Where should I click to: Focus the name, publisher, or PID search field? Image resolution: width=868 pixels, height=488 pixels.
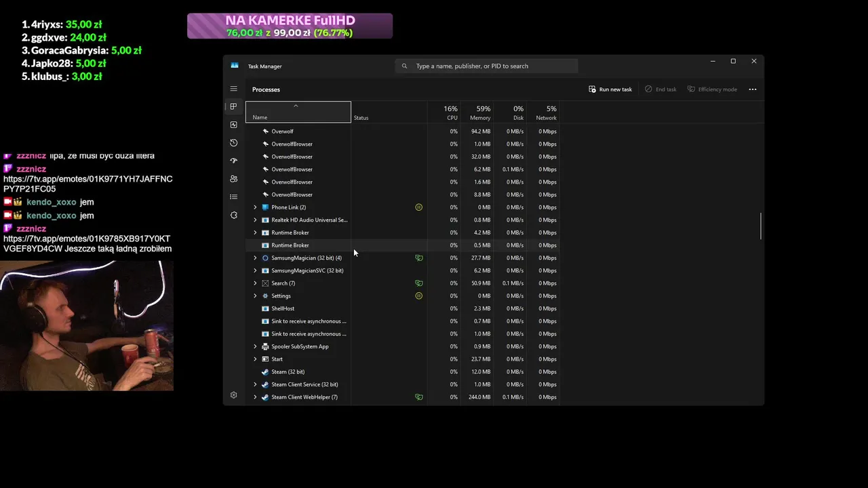tap(486, 66)
